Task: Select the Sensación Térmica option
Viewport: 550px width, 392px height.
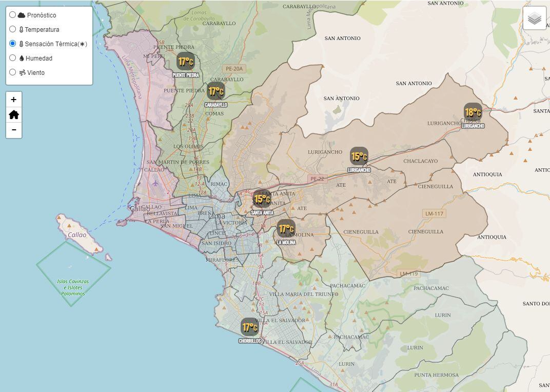Action: click(x=12, y=44)
